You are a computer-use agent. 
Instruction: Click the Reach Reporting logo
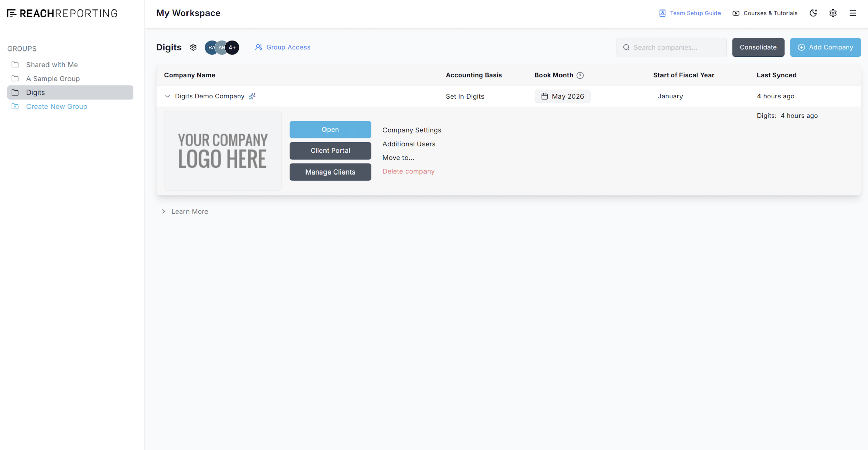click(x=62, y=13)
